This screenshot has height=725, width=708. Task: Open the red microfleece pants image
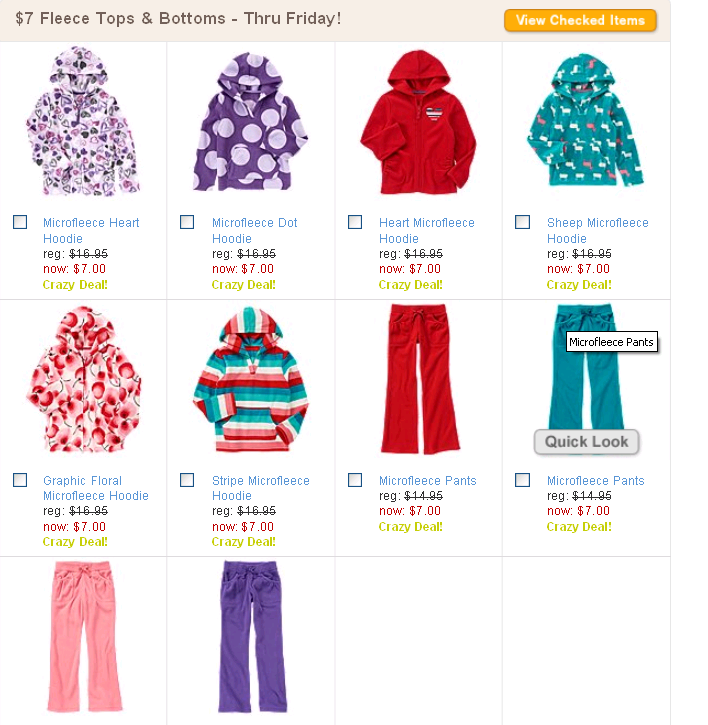420,379
